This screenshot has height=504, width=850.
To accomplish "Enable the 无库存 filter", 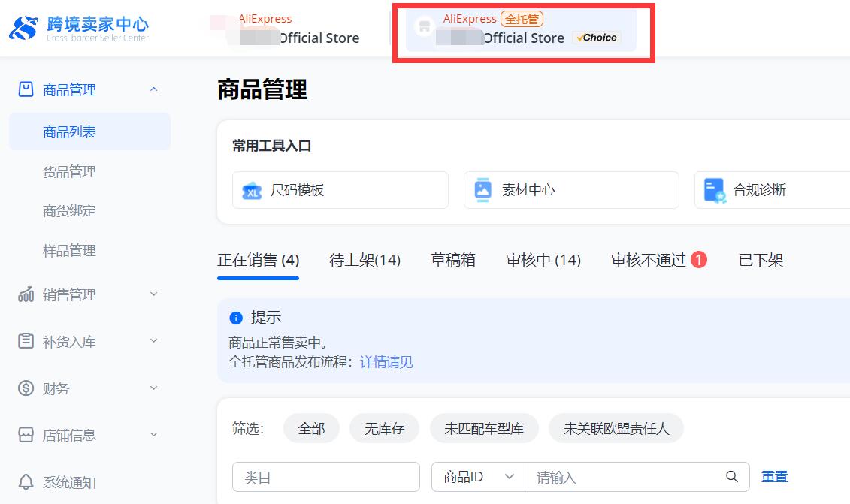I will pos(384,427).
